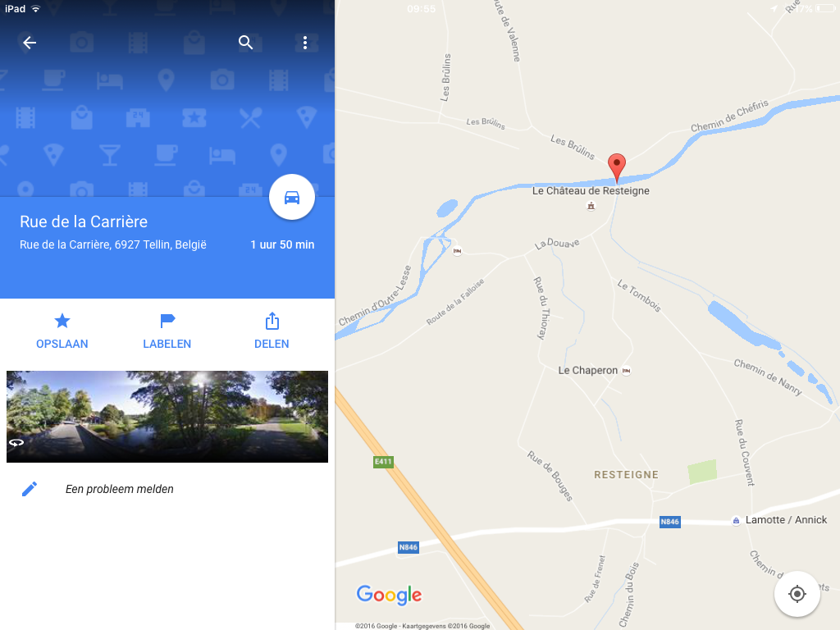Center map on my location button
The image size is (840, 630).
(x=797, y=594)
